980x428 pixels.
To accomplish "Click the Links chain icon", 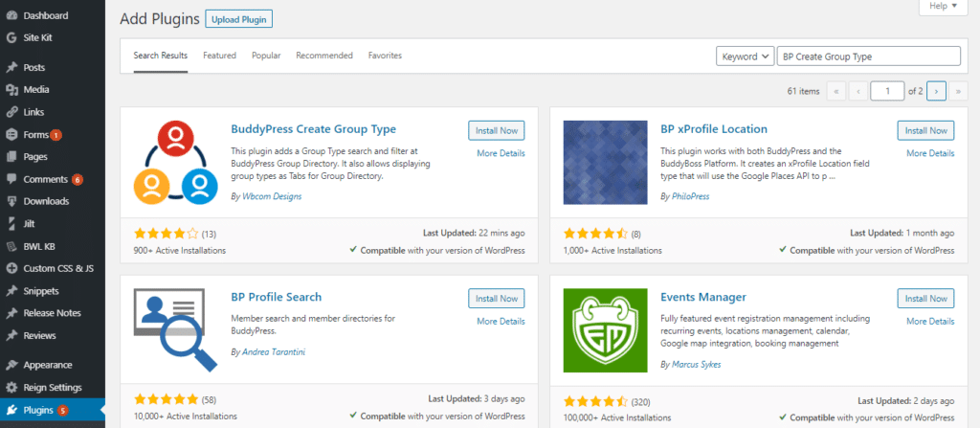I will coord(11,113).
